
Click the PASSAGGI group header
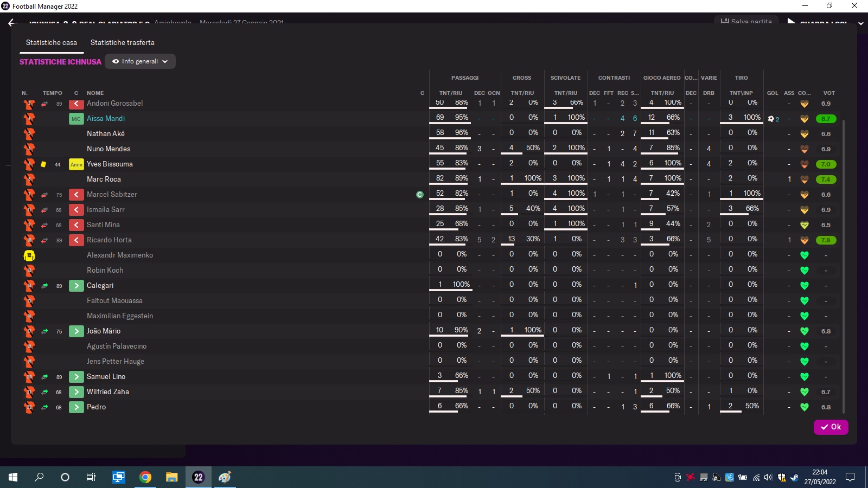tap(465, 78)
